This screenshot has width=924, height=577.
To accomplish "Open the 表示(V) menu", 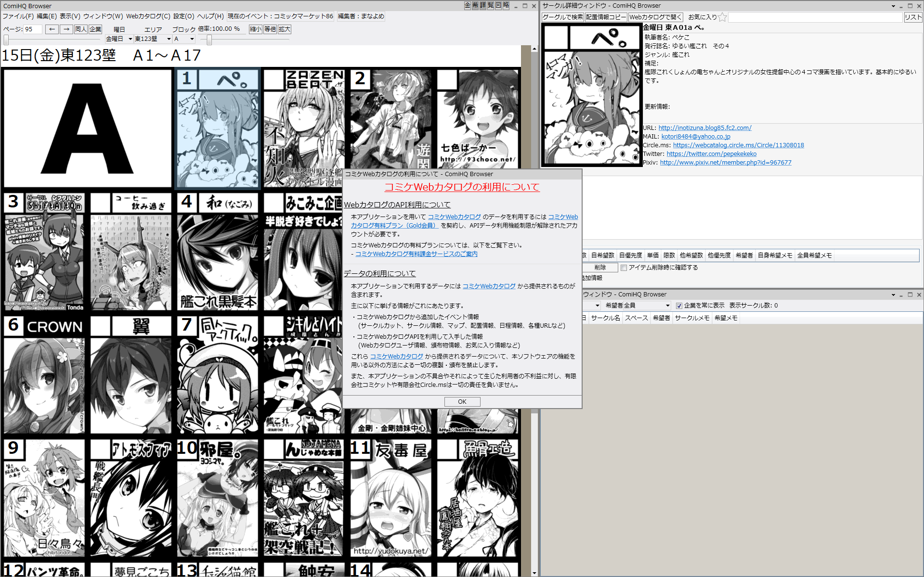I will [x=70, y=16].
